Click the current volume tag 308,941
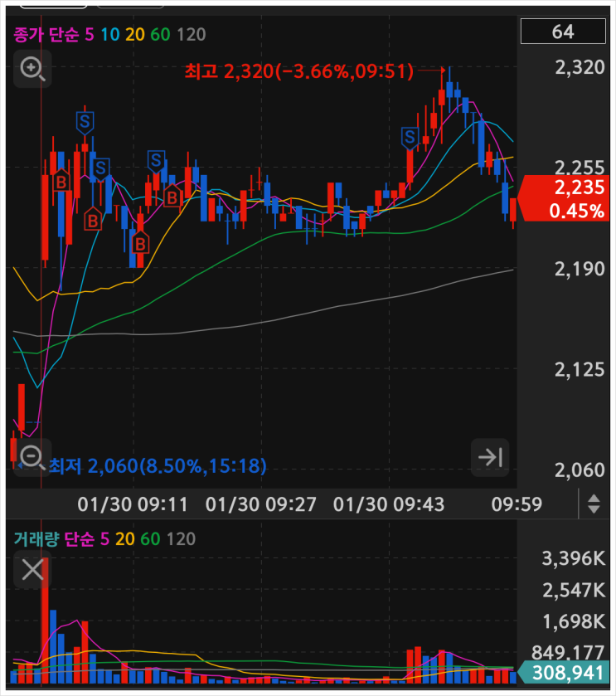The height and width of the screenshot is (696, 616). tap(562, 673)
